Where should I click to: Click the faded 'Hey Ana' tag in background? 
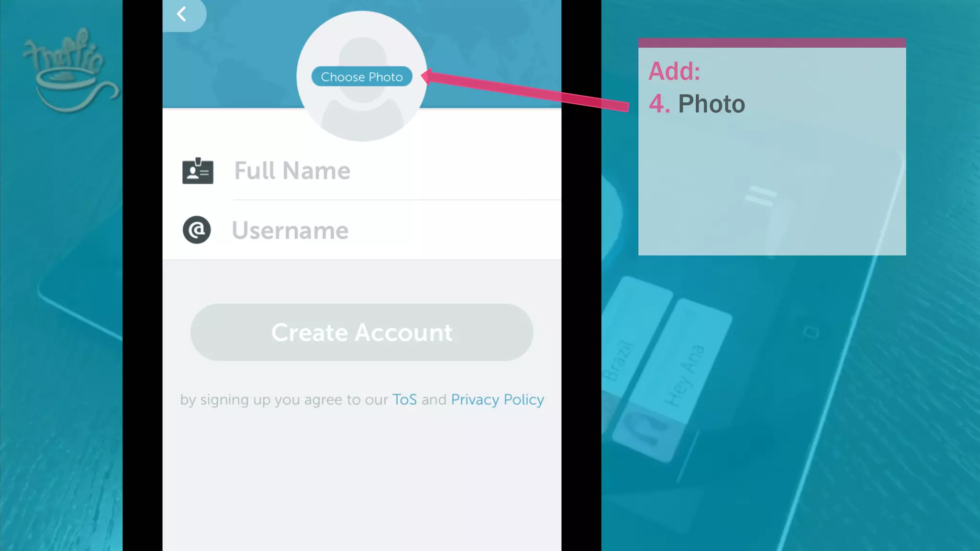click(x=684, y=375)
